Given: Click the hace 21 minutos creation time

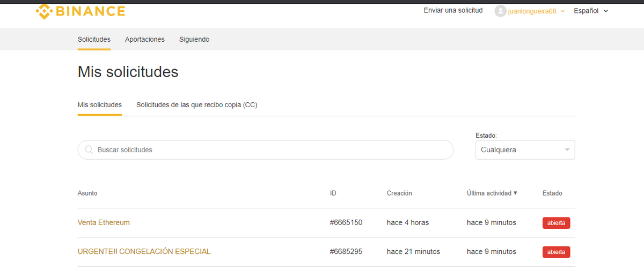Looking at the screenshot, I should (413, 251).
